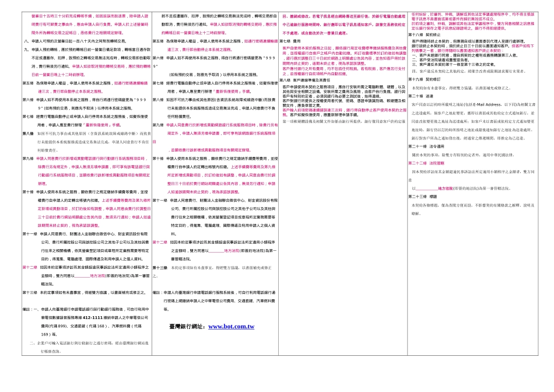Click line 客戶得隨時終止本契約
Image resolution: width=554 pixels, height=392 pixels.
[x=468, y=41]
